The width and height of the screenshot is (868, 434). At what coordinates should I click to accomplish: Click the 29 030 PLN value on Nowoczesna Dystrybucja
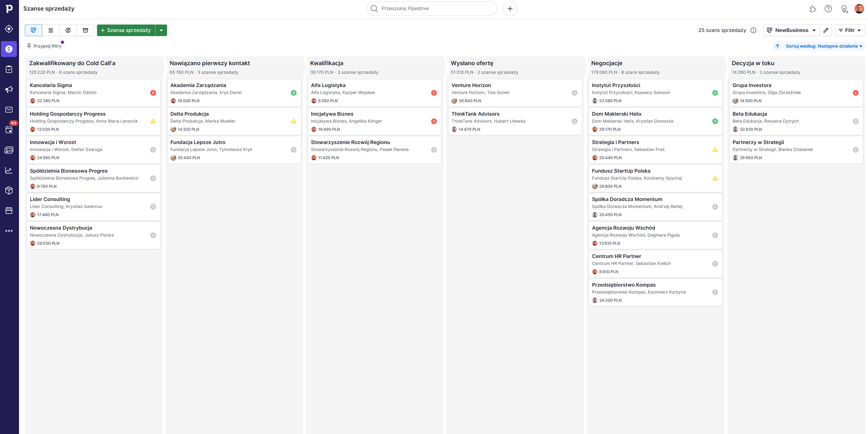coord(48,243)
